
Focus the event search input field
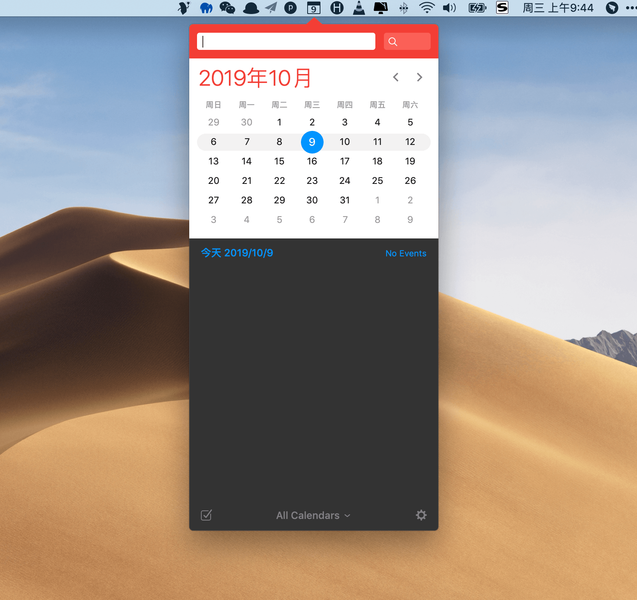(286, 41)
